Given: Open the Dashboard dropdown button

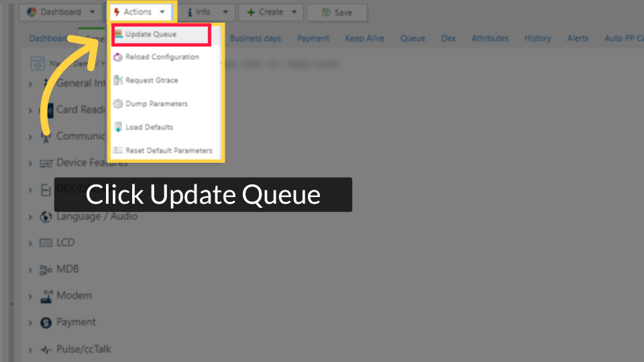Looking at the screenshot, I should pos(60,12).
